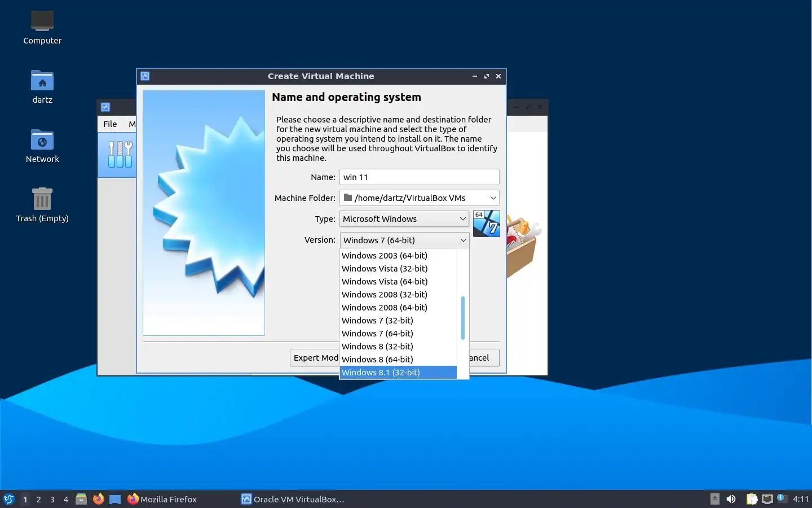Click the Cancel button in the dialog
Screen dimensions: 812x508
click(484, 358)
